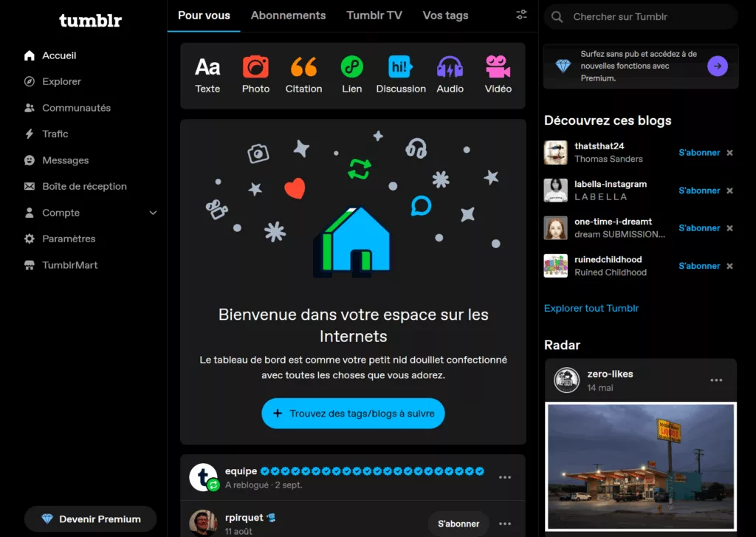Image resolution: width=756 pixels, height=537 pixels.
Task: Subscribe to labella-instagram blog
Action: pos(699,191)
